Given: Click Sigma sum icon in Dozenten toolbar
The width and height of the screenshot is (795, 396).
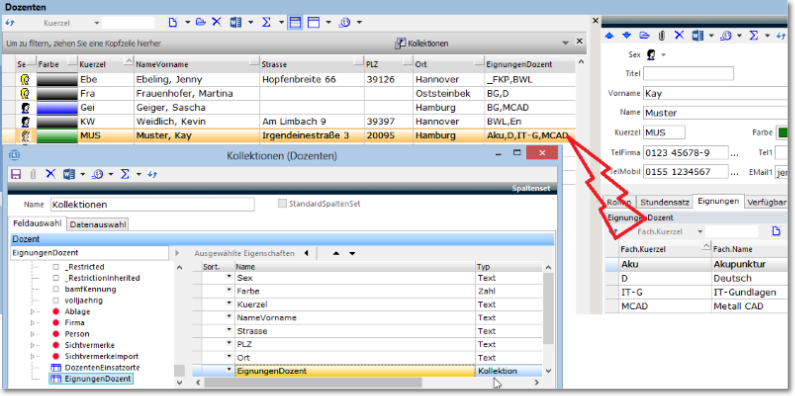Looking at the screenshot, I should [x=266, y=22].
